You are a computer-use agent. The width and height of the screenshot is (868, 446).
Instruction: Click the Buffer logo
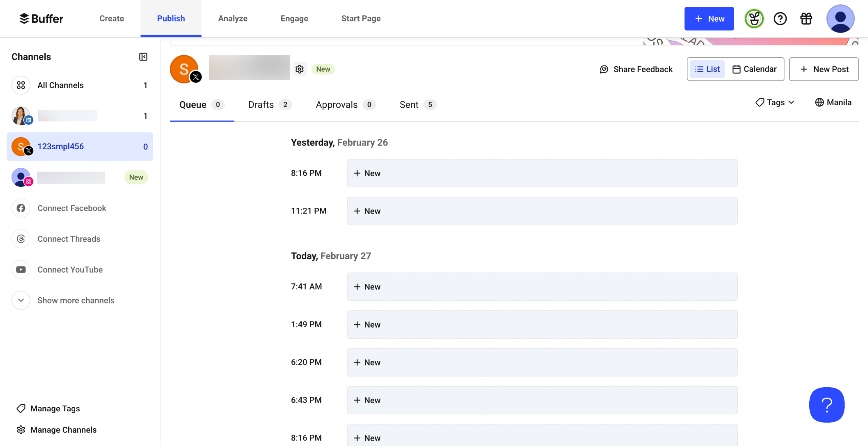click(41, 19)
